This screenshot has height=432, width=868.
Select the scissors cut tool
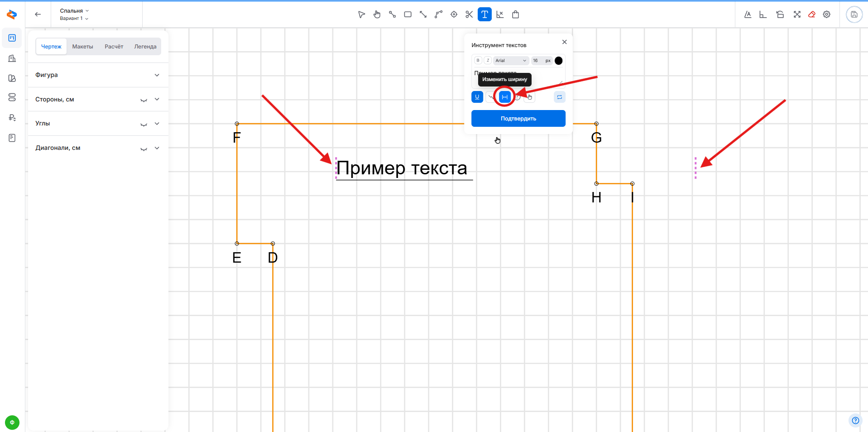[469, 14]
